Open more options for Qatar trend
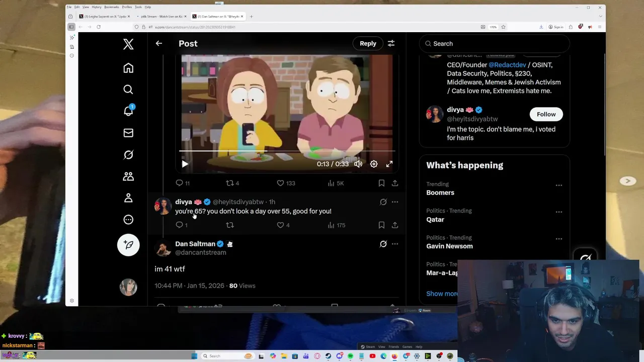 pyautogui.click(x=558, y=212)
